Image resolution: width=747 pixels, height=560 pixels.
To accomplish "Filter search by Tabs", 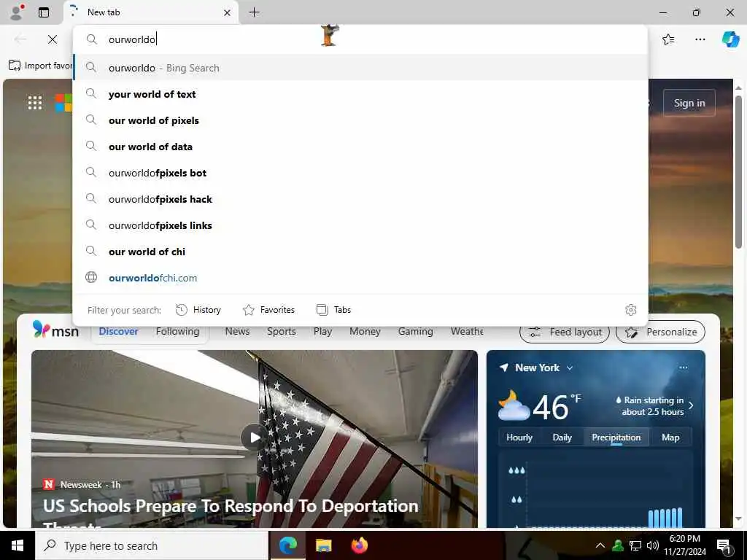I will [x=333, y=310].
